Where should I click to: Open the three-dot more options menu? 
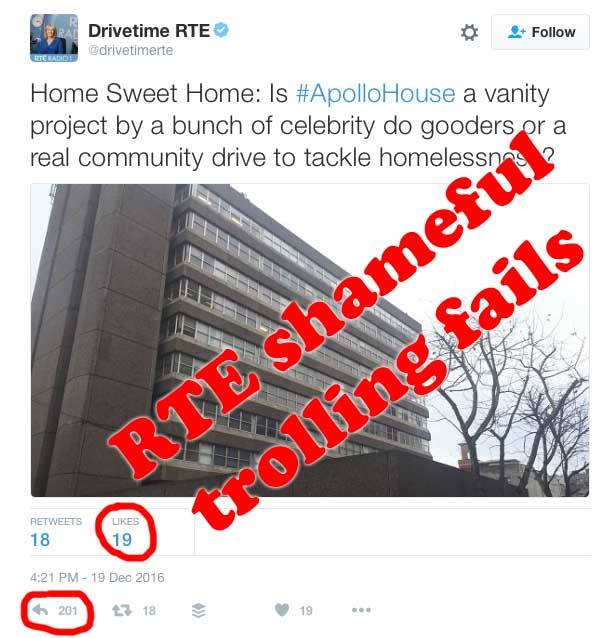[x=361, y=610]
